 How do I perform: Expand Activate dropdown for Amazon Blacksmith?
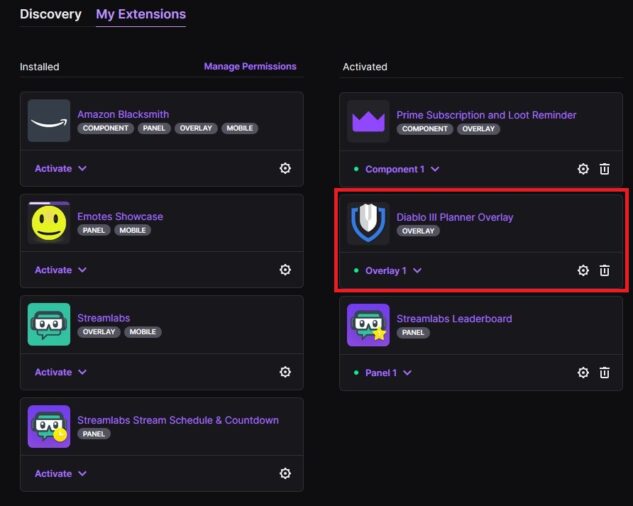click(61, 168)
